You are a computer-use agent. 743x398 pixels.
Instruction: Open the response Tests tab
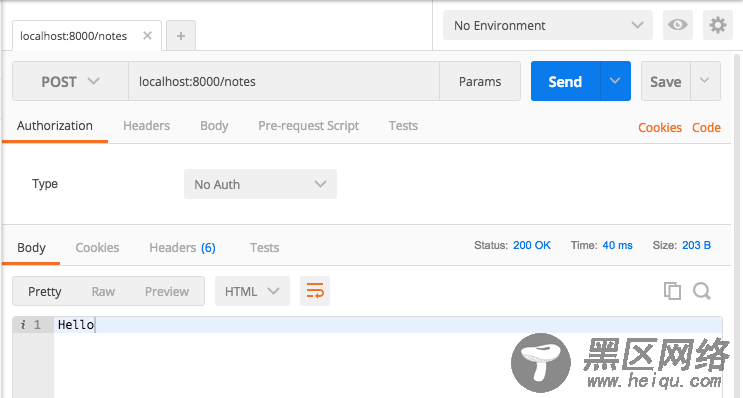tap(264, 247)
